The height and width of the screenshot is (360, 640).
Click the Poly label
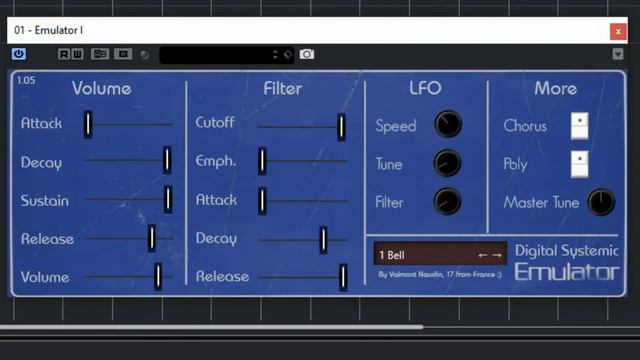click(515, 164)
